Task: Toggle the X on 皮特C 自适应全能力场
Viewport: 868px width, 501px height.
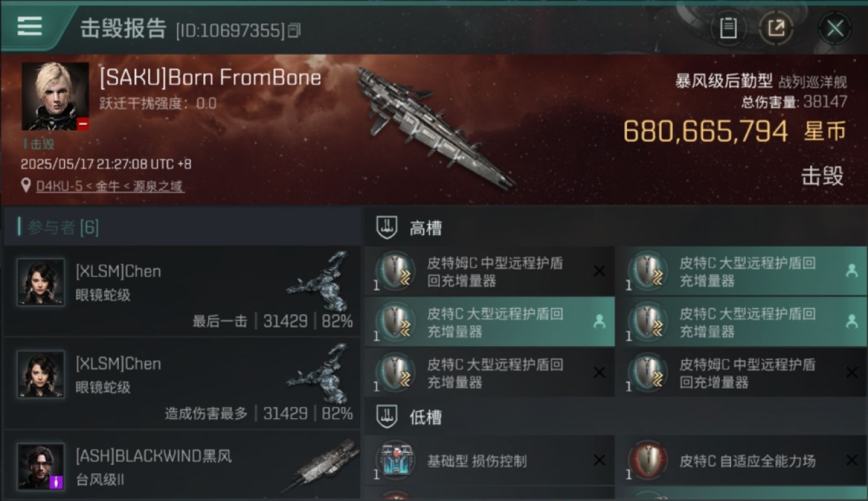Action: [x=851, y=460]
